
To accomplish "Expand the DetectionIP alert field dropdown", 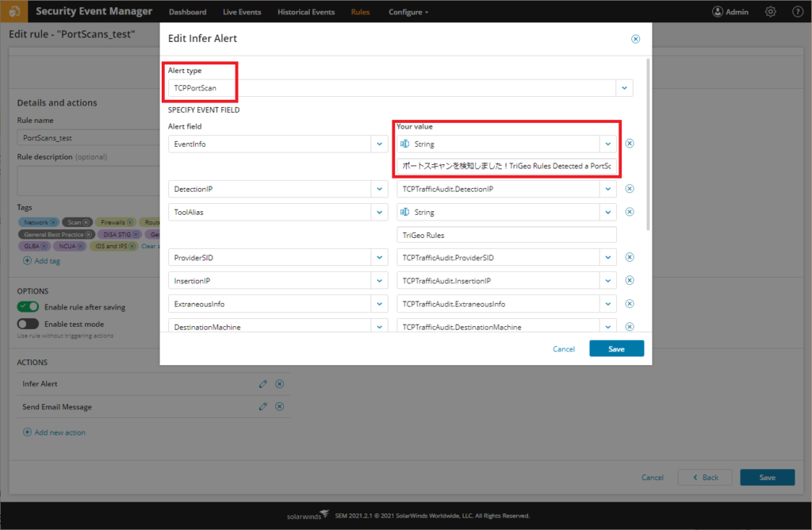I will [x=380, y=189].
